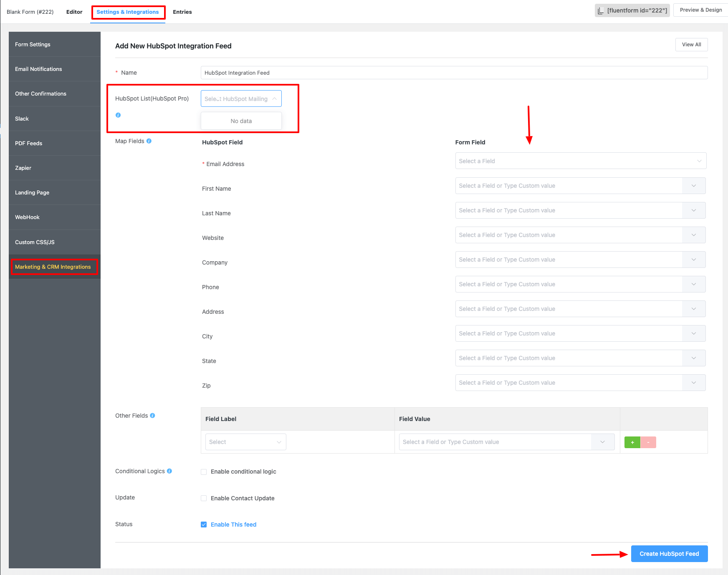Expand the First Name field selector arrow
The image size is (728, 575).
click(x=694, y=186)
